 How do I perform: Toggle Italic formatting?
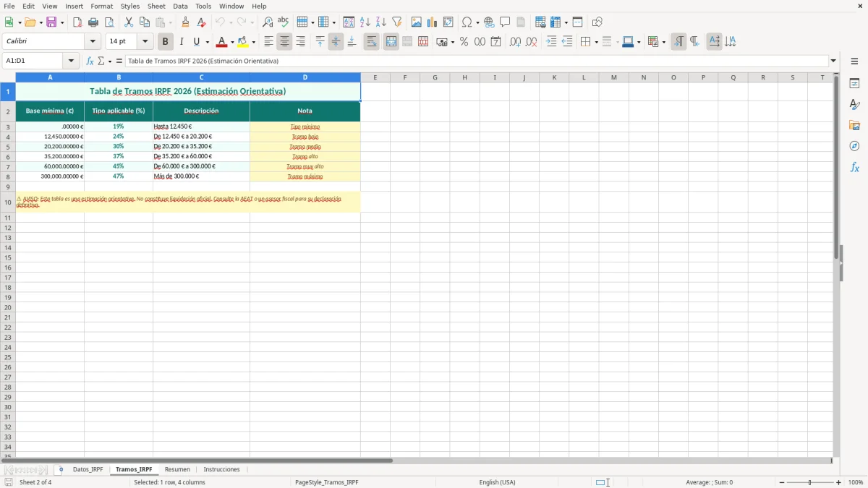click(x=181, y=42)
